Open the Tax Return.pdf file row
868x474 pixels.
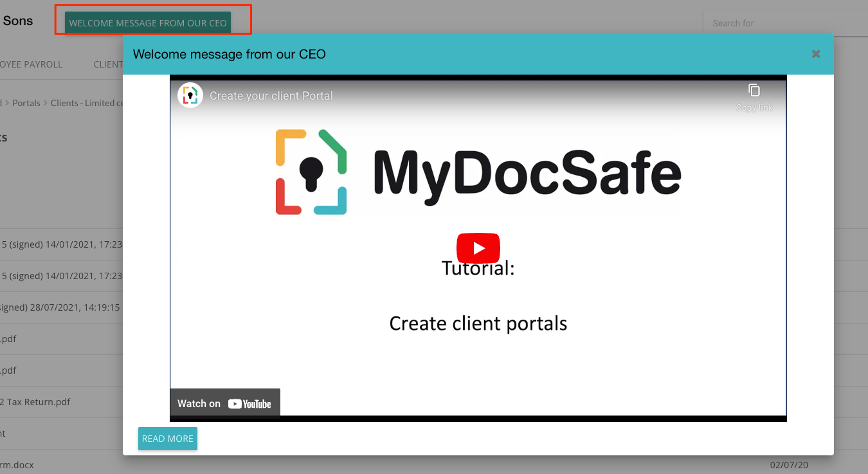pyautogui.click(x=39, y=402)
